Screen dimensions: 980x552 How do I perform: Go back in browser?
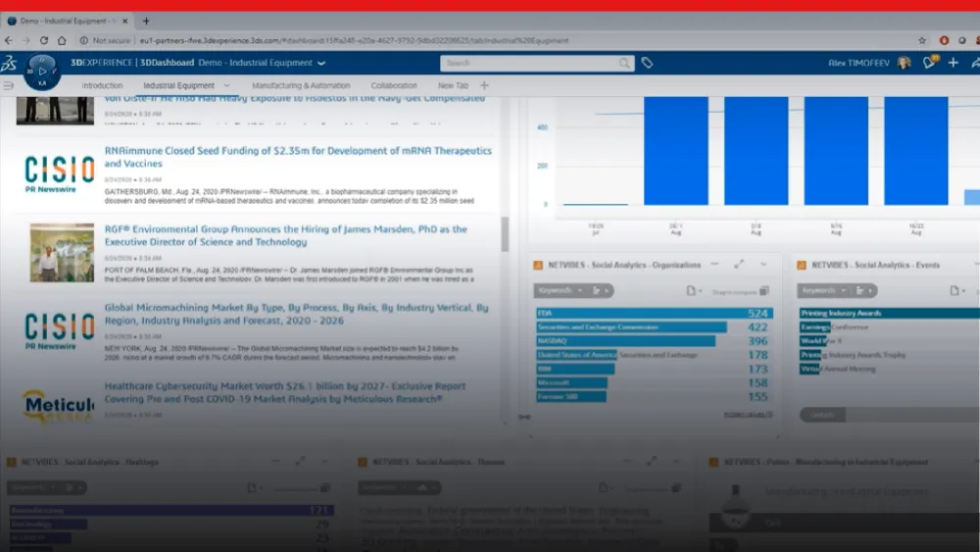(8, 40)
